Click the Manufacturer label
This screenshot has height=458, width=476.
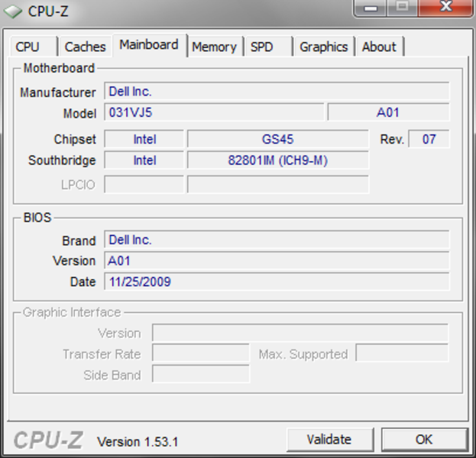coord(57,92)
